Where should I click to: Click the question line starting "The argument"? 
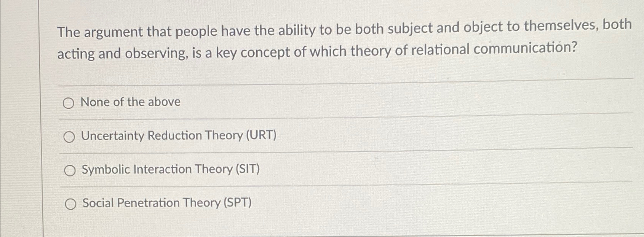pos(344,29)
